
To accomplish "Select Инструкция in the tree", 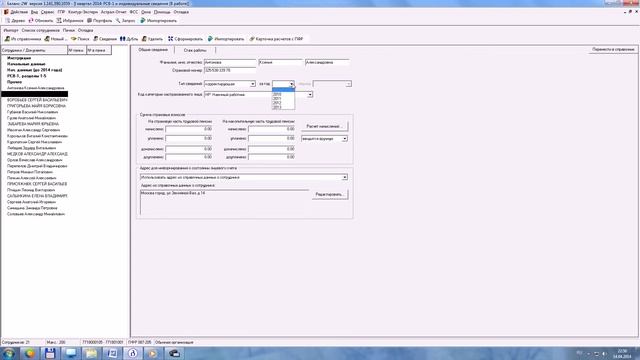I will coord(19,58).
